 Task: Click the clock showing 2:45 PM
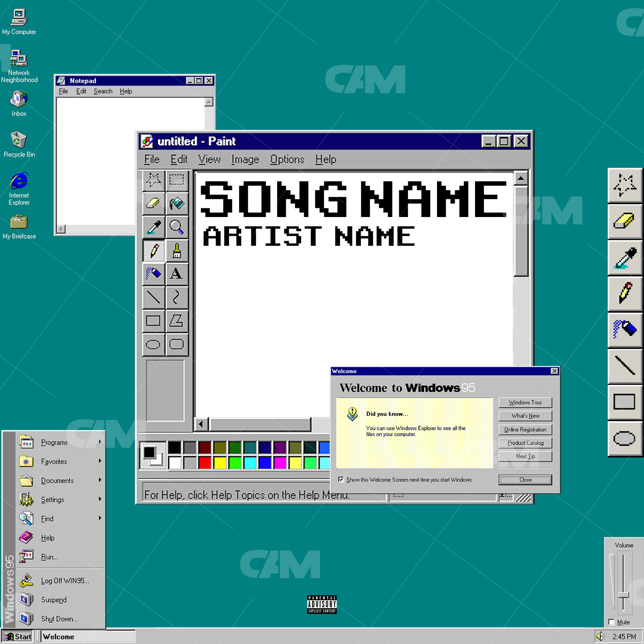point(624,637)
